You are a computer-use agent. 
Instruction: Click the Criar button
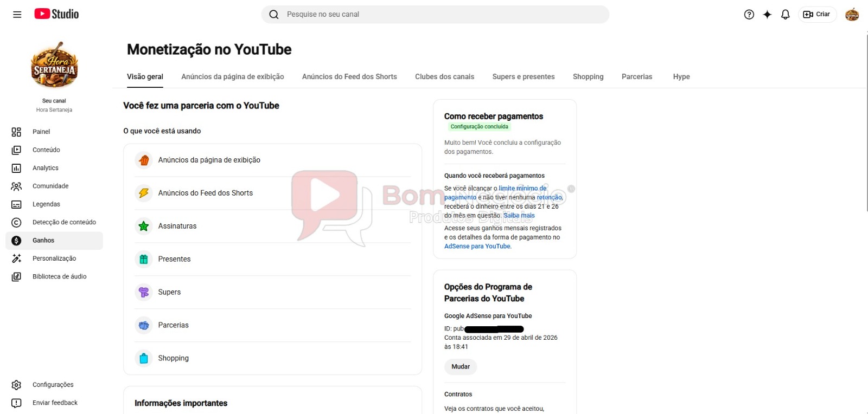click(816, 15)
